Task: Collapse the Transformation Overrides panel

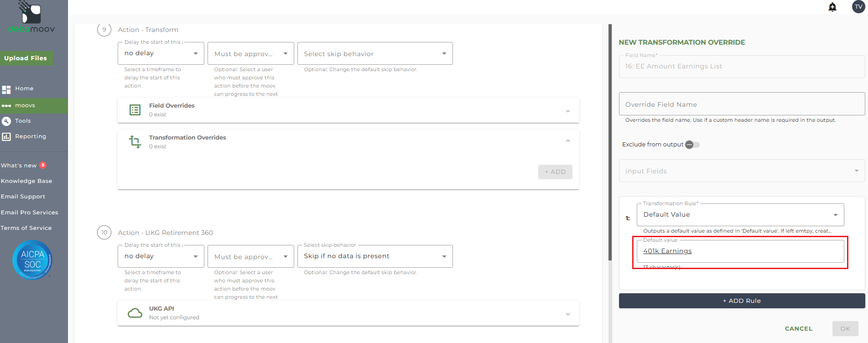Action: click(x=568, y=141)
